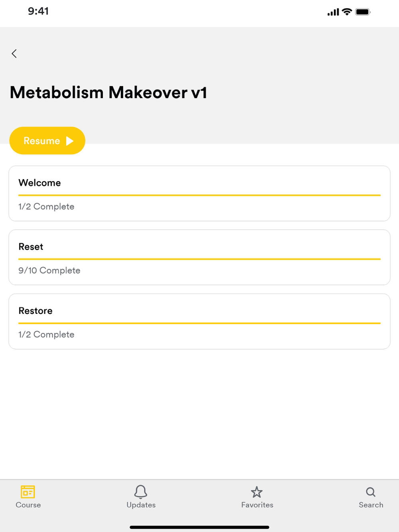Select the 9/10 Complete status text
This screenshot has width=399, height=532.
coord(49,270)
